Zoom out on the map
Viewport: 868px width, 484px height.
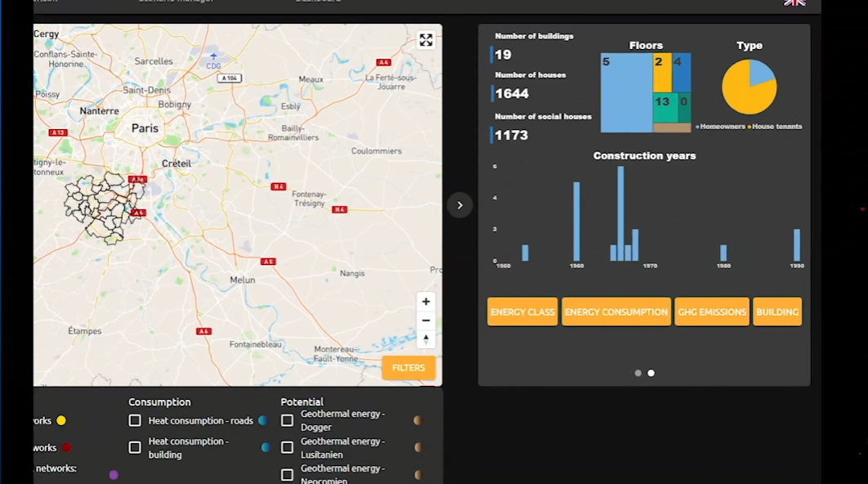(425, 320)
